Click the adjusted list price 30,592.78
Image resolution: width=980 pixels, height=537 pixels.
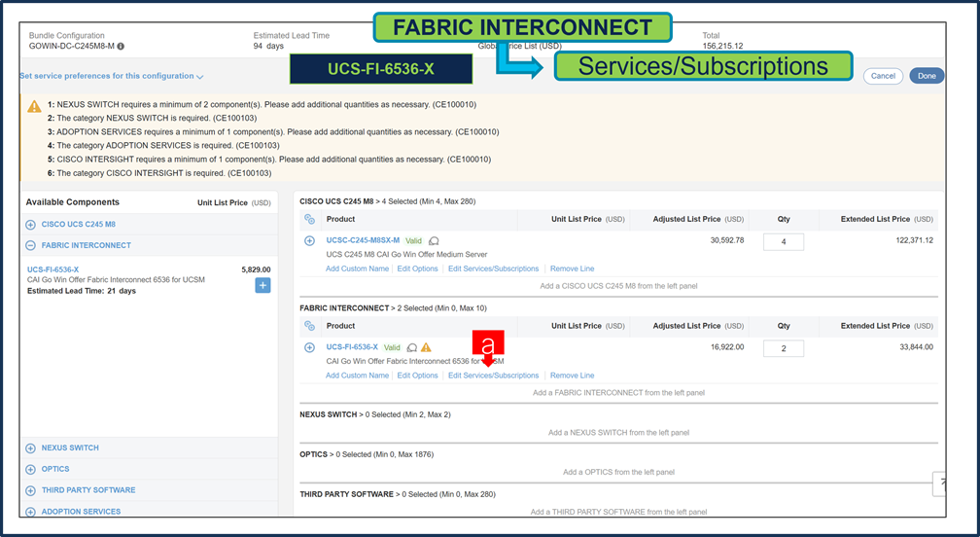727,240
